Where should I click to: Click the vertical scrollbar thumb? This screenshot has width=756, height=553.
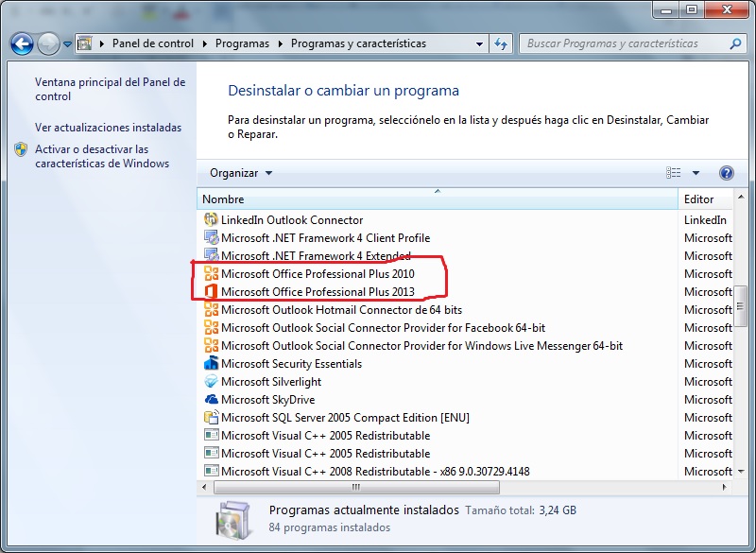[740, 305]
